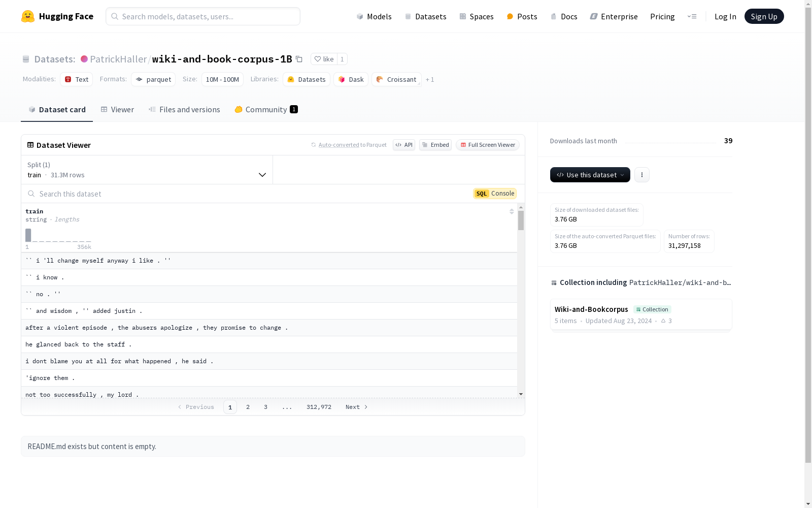Click the Auto-converted link
Screen dimensions: 812x508
339,145
